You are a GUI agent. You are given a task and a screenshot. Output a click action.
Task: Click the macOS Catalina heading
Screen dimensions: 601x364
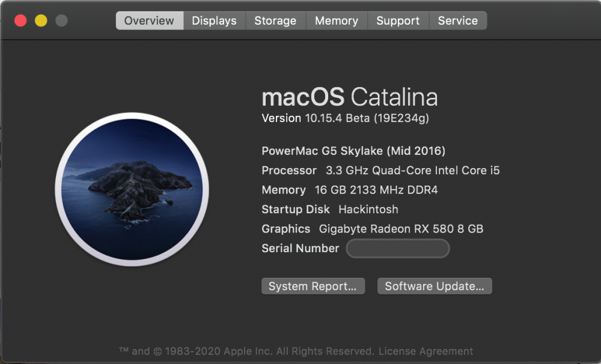pos(350,97)
